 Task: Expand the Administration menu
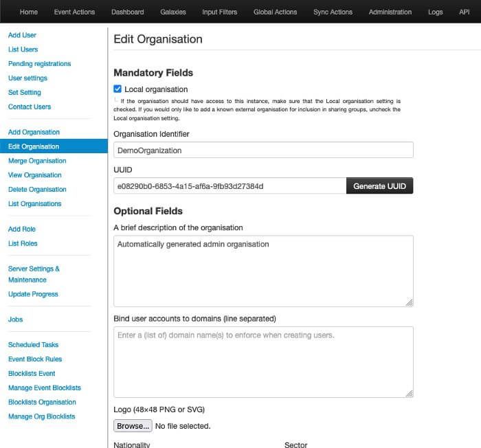click(390, 12)
